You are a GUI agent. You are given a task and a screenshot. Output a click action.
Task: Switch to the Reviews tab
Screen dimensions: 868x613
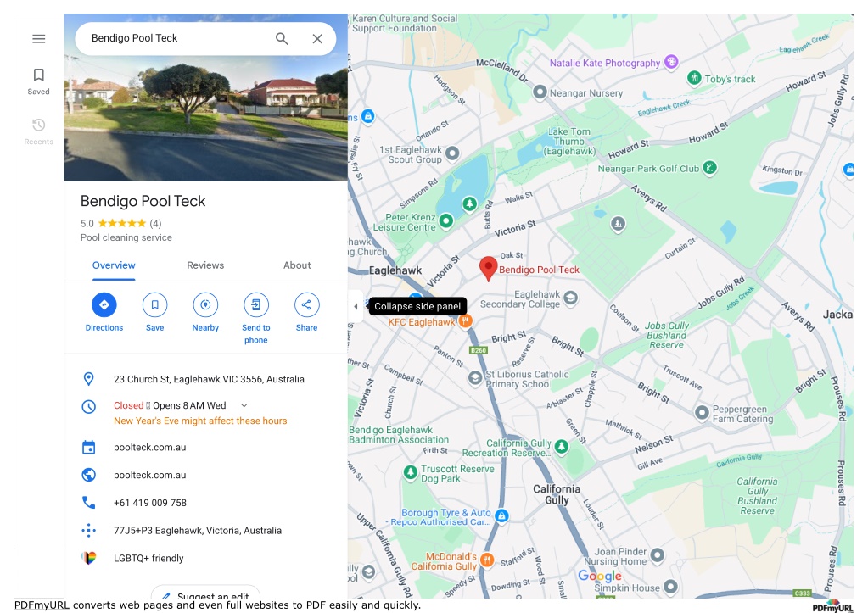(x=205, y=265)
